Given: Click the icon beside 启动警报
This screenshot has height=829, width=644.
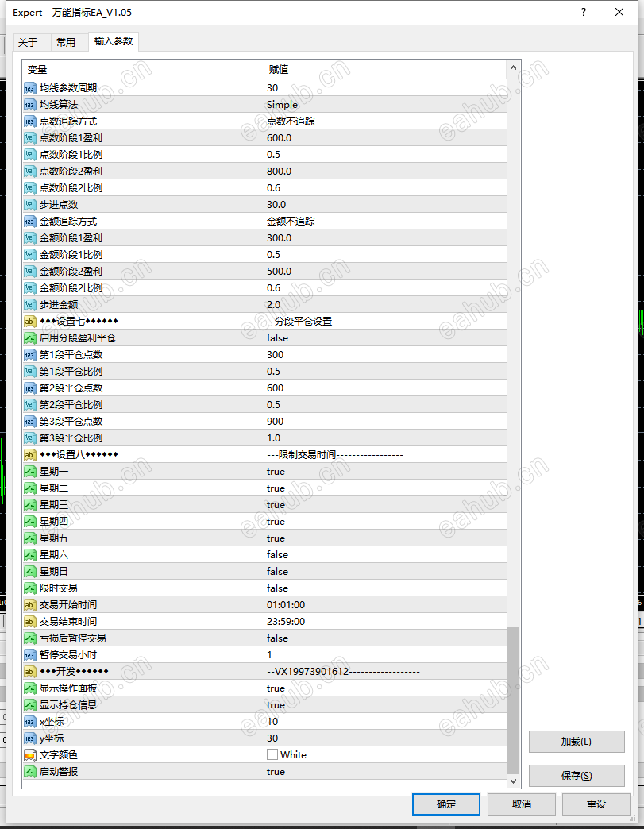Looking at the screenshot, I should click(x=30, y=772).
